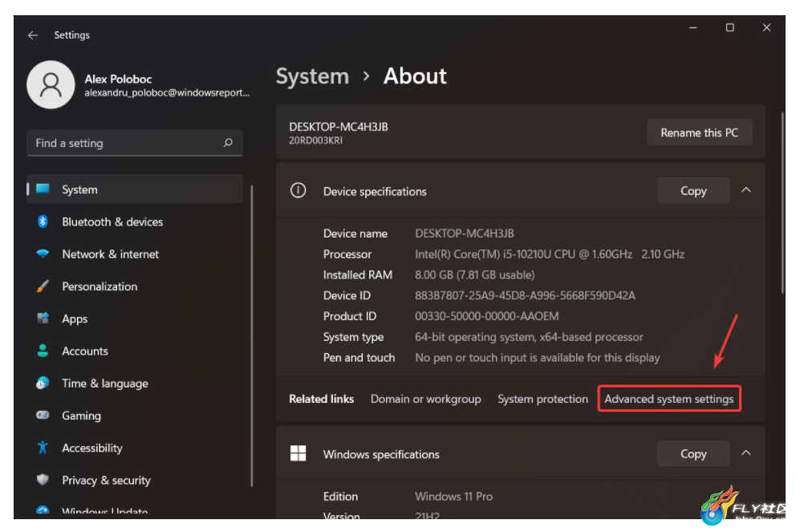Click the Windows 11 Pro edition value
Image resolution: width=800 pixels, height=532 pixels.
pyautogui.click(x=453, y=497)
